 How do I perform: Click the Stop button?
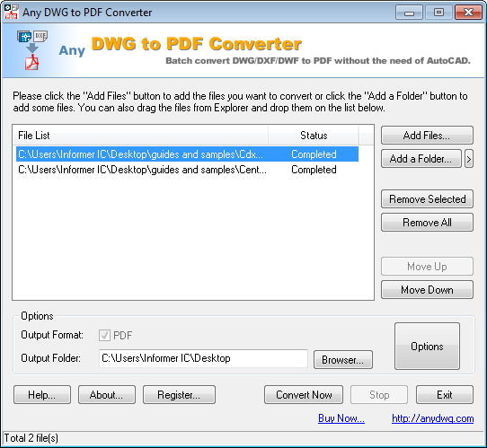[379, 395]
